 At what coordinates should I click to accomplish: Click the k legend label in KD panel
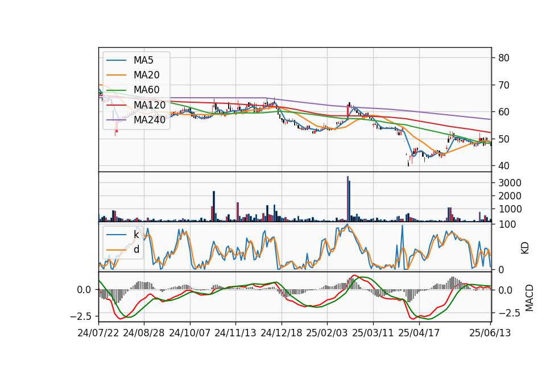click(136, 235)
